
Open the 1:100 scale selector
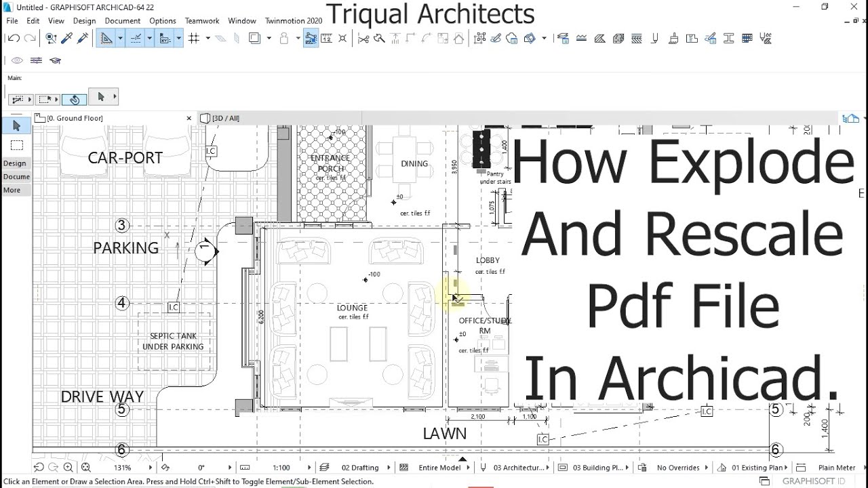coord(281,468)
